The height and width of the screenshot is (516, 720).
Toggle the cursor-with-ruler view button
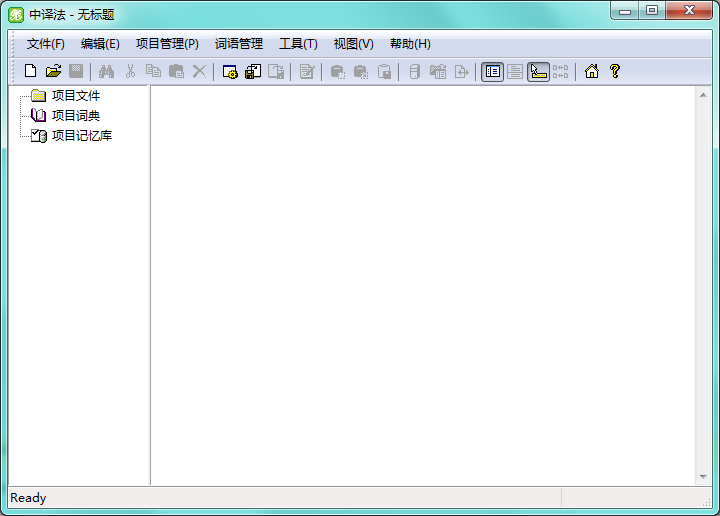click(538, 72)
